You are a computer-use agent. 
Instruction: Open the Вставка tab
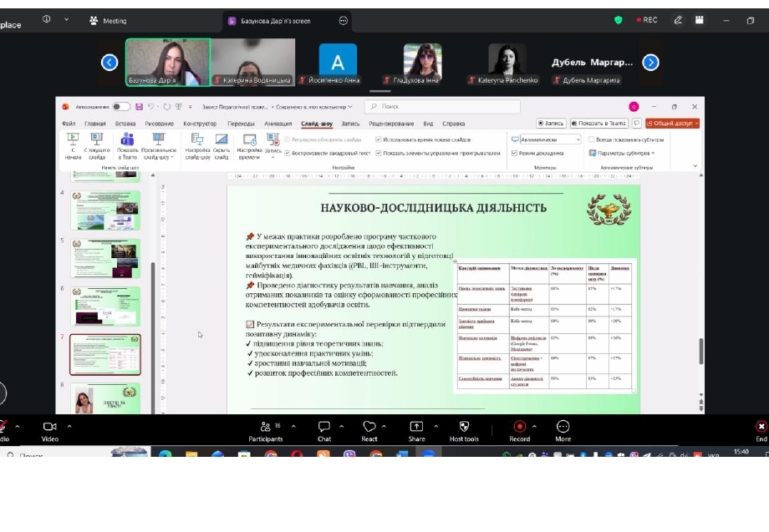pyautogui.click(x=125, y=124)
